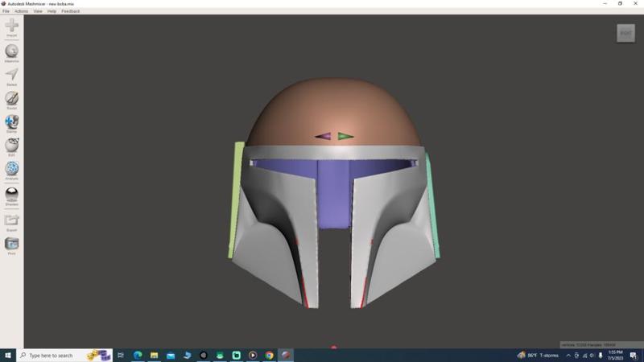Click the vertices and triangles status readout
Image resolution: width=644 pixels, height=362 pixels.
click(x=601, y=345)
